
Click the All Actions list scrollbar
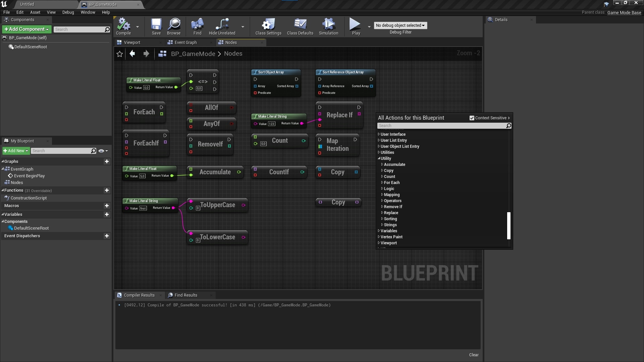(x=508, y=226)
